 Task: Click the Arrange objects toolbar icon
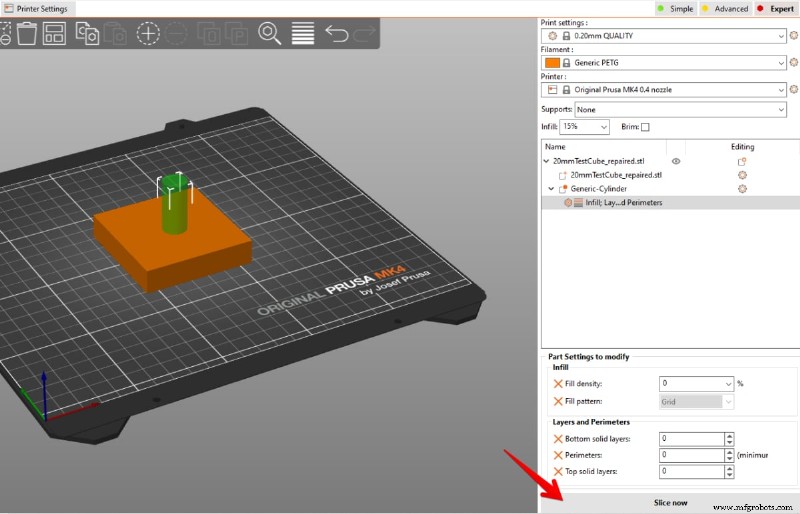click(x=54, y=34)
